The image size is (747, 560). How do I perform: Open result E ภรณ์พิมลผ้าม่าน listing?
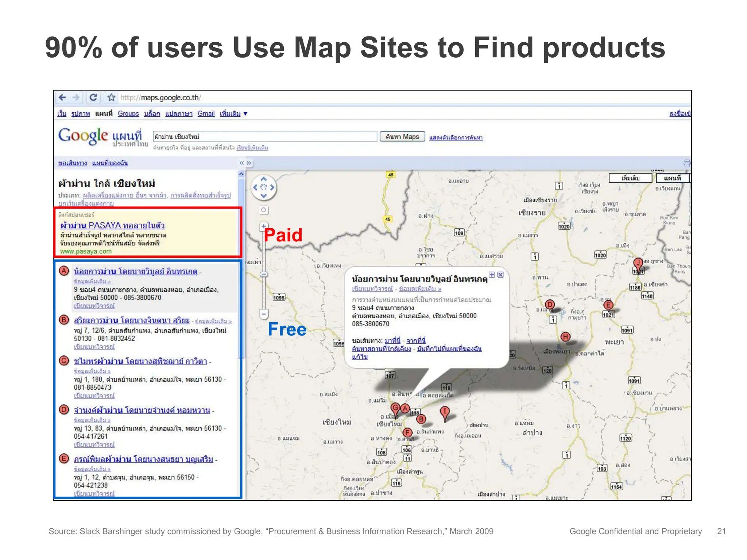143,459
